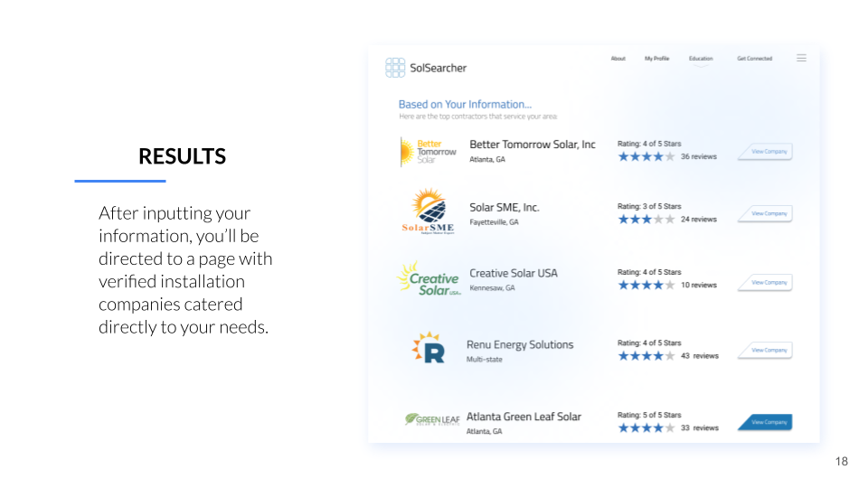View Company for Better Tomorrow Solar
This screenshot has width=868, height=488.
pos(765,152)
